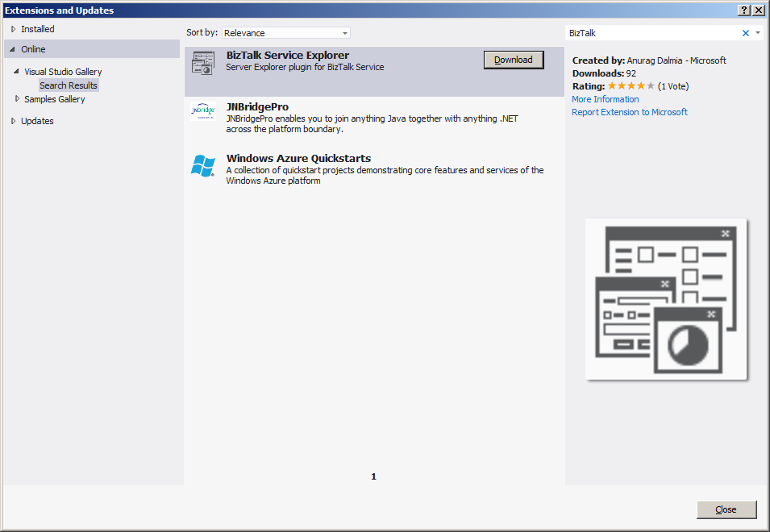Click the title bar close X button

758,10
